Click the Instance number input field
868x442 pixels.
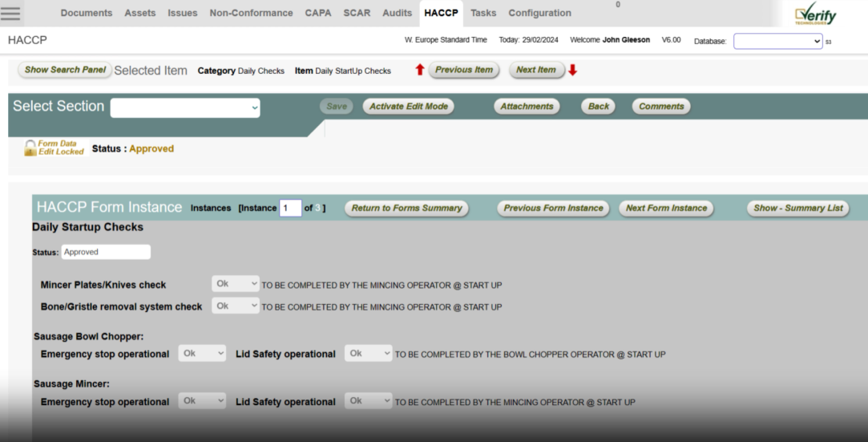pos(289,209)
